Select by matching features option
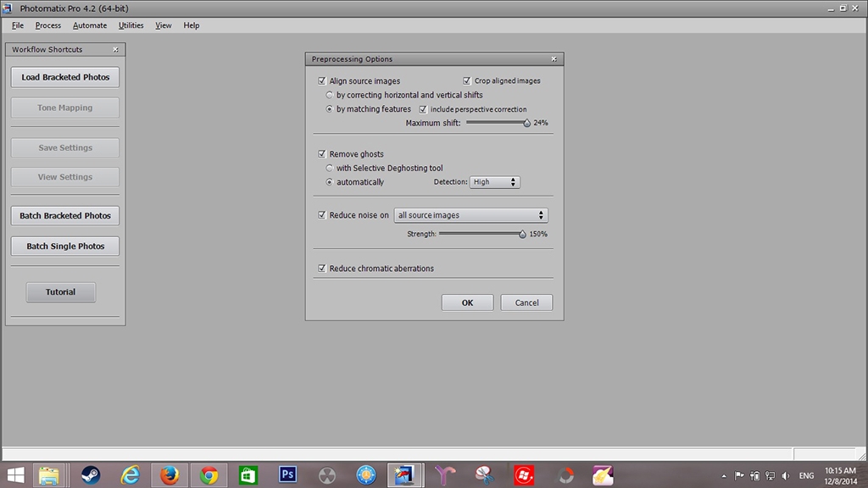 point(330,109)
